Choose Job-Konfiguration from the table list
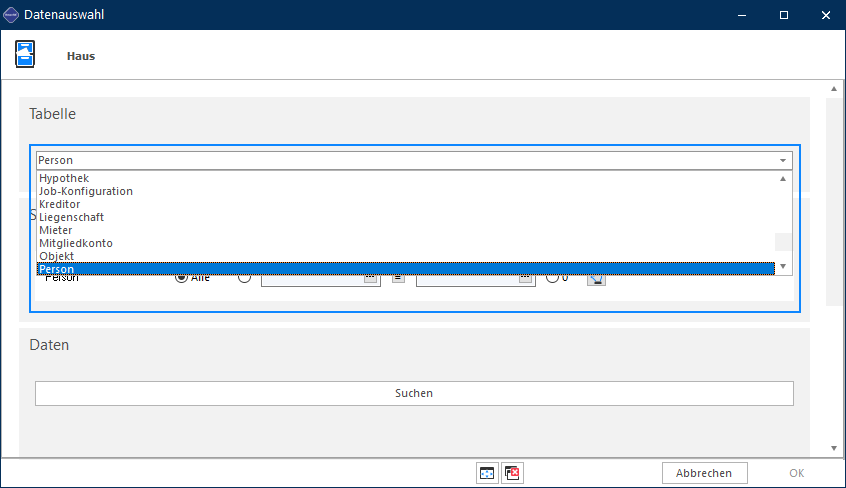Screen dimensions: 846x488 pos(406,191)
